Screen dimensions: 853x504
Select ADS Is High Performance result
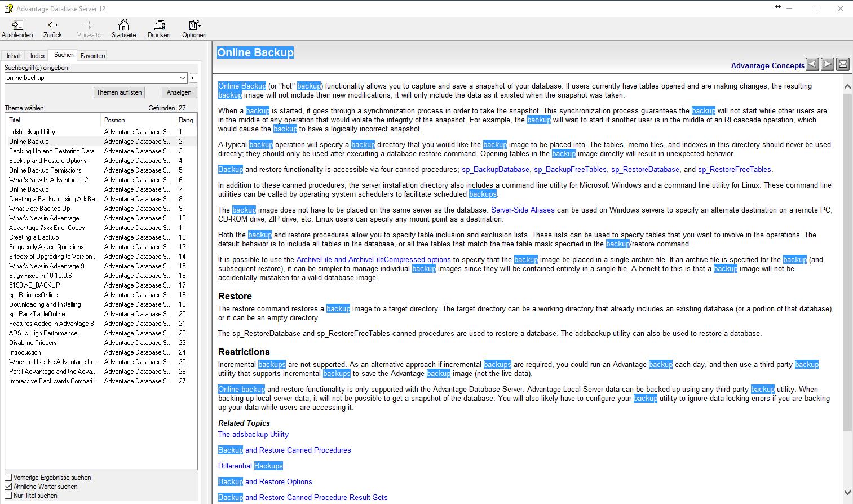coord(101,333)
